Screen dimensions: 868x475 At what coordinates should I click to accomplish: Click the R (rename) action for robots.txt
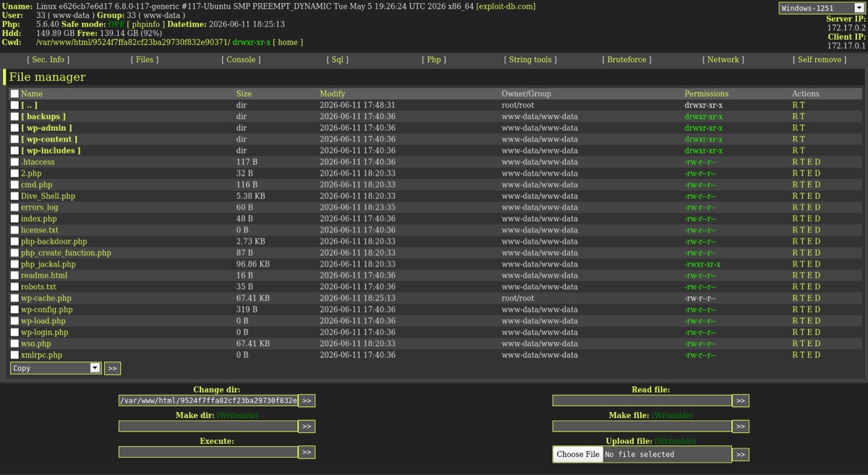tap(795, 287)
